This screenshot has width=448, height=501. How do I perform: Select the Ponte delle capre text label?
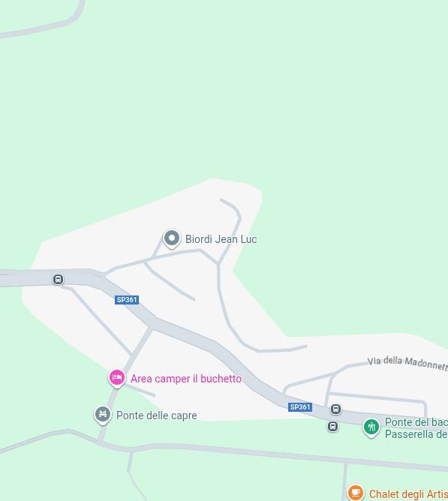pos(156,415)
